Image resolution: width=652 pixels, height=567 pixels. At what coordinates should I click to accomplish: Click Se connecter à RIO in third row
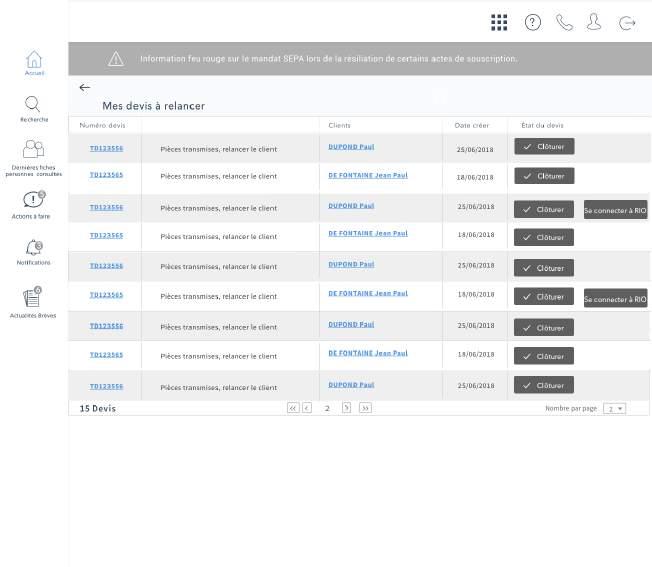(x=615, y=210)
